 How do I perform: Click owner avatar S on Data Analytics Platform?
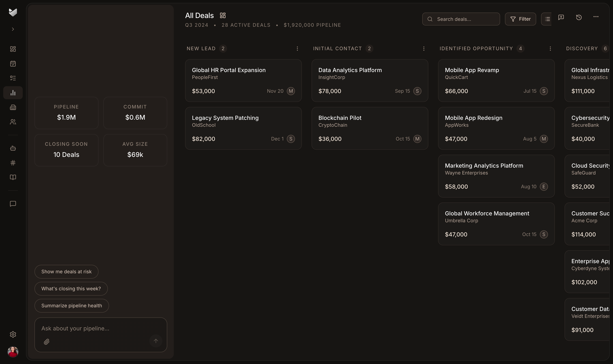coord(417,91)
